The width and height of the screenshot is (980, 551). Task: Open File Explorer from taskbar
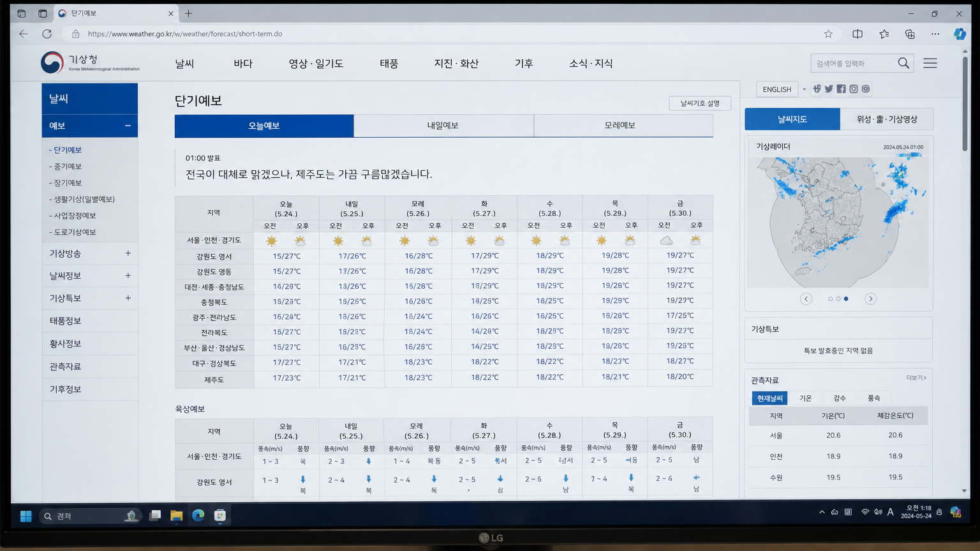coord(176,516)
